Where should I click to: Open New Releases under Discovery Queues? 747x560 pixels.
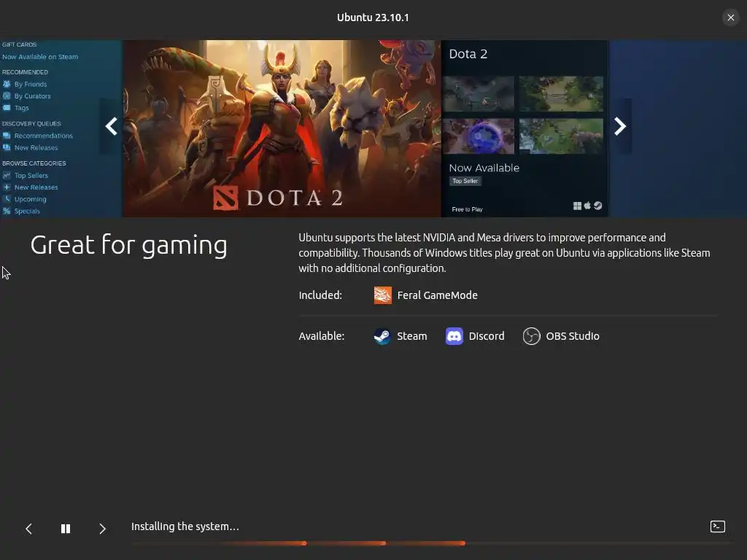(36, 147)
